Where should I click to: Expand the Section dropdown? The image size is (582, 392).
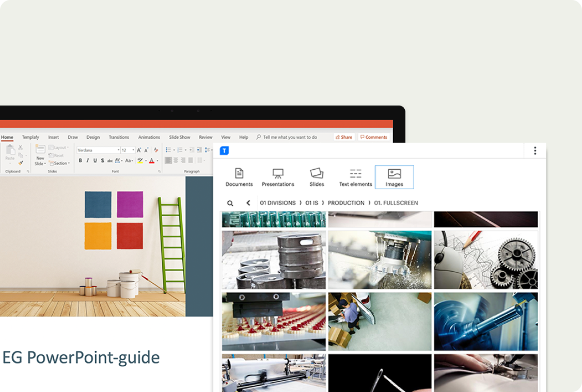[60, 164]
